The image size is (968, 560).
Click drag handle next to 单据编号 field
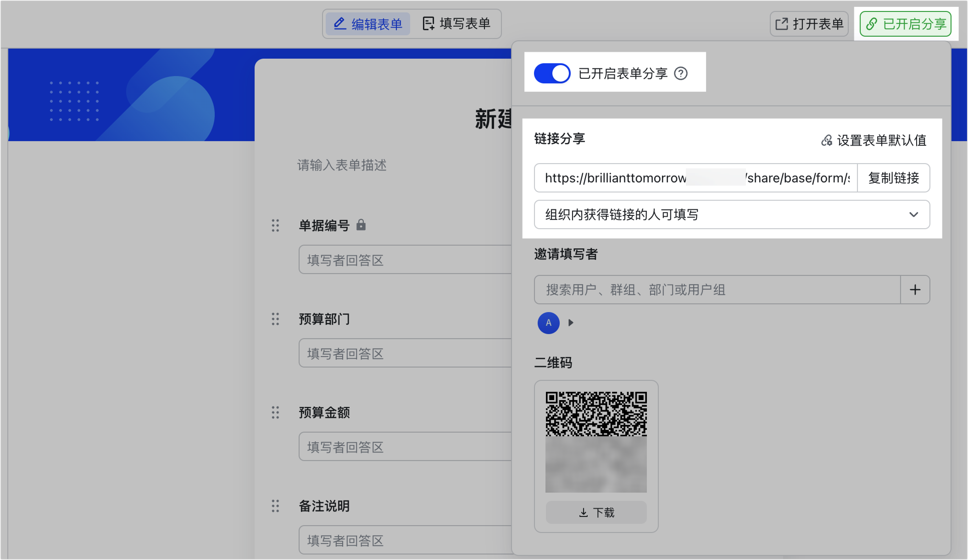click(275, 225)
